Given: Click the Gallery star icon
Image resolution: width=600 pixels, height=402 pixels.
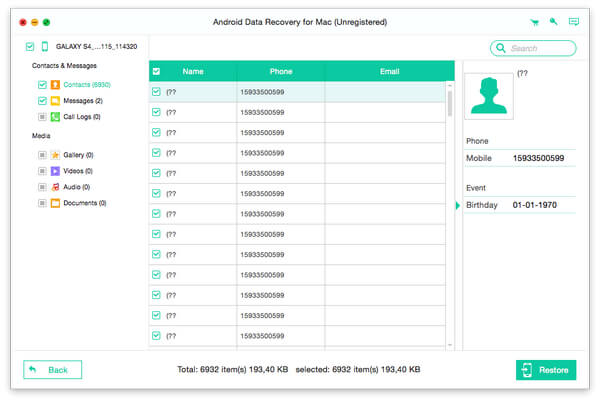Looking at the screenshot, I should click(55, 155).
